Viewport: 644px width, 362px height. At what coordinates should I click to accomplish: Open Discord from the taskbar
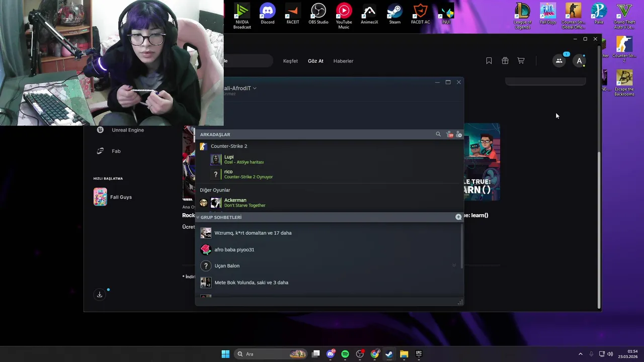pos(331,354)
